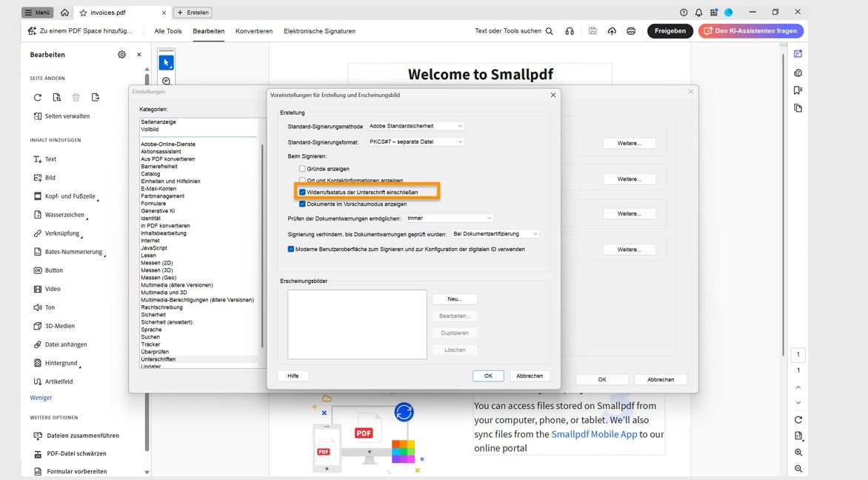868x480 pixels.
Task: Toggle Ort und Kontaktinformationen anzeigen checkbox
Action: [x=302, y=181]
